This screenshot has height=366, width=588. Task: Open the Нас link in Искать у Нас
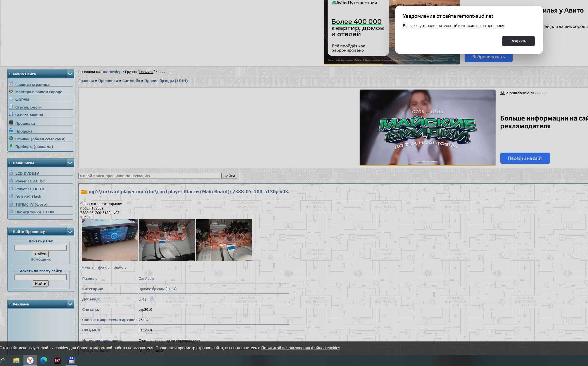tap(49, 241)
